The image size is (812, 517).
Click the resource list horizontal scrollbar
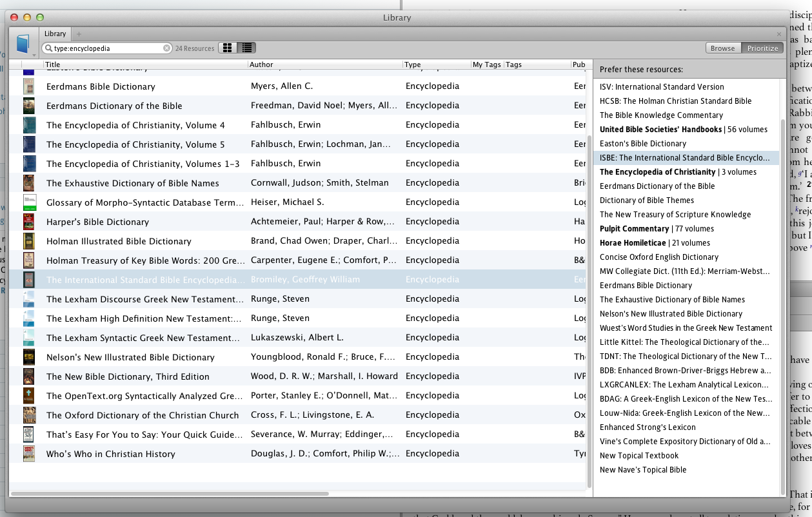(x=170, y=494)
